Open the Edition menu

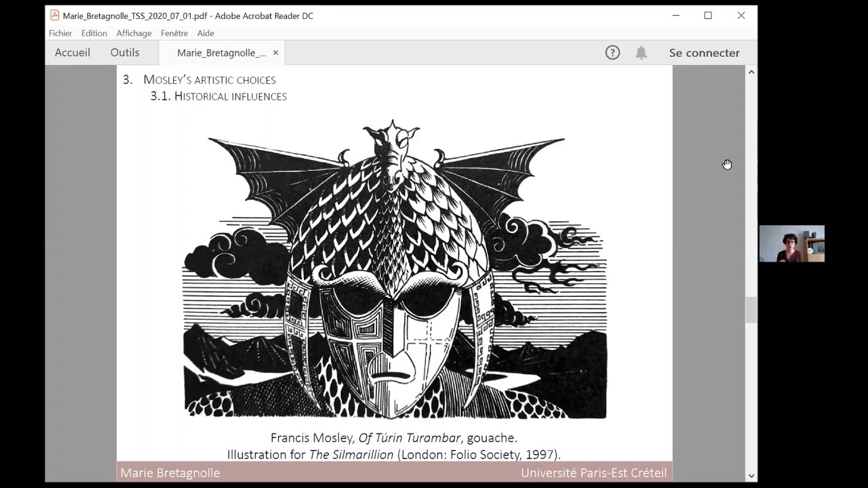(94, 33)
